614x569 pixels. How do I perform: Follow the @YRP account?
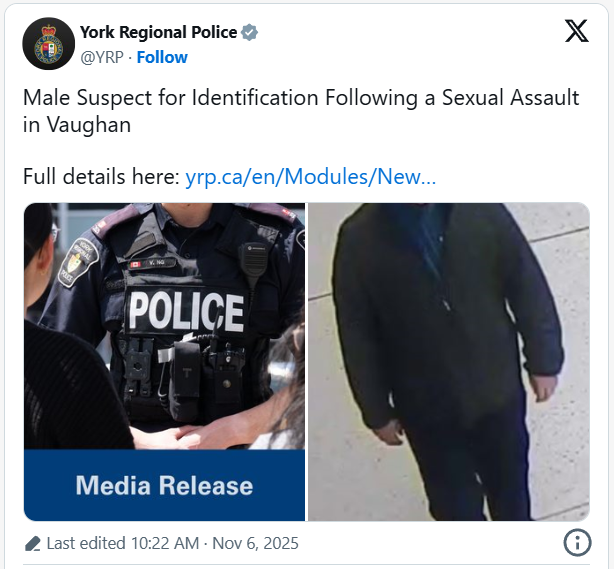162,58
